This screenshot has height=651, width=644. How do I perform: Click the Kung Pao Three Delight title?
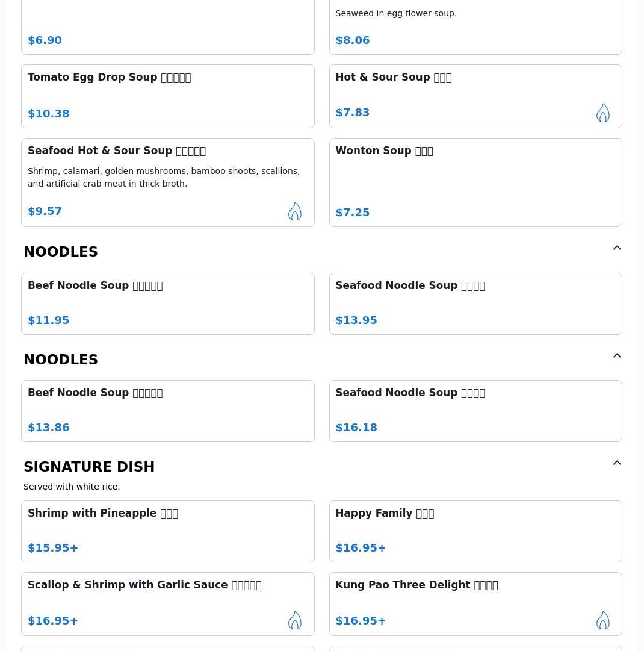click(416, 585)
